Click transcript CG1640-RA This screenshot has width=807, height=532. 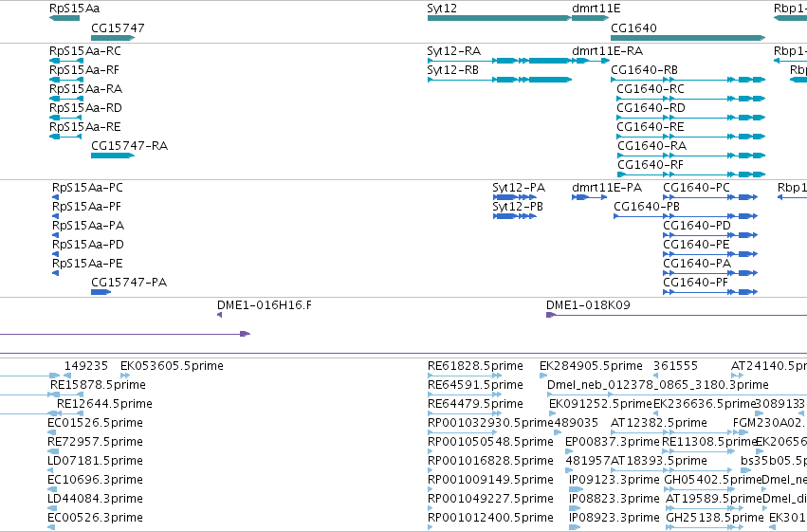(651, 146)
